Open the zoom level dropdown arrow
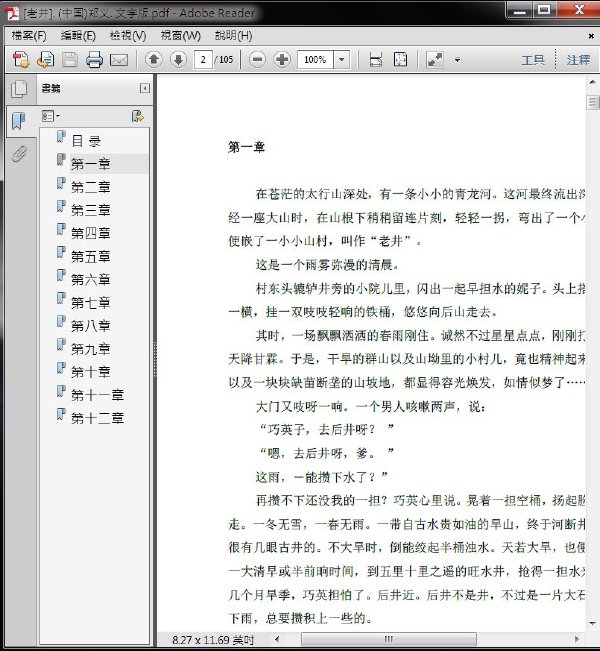Screen dimensions: 600x651 342,60
